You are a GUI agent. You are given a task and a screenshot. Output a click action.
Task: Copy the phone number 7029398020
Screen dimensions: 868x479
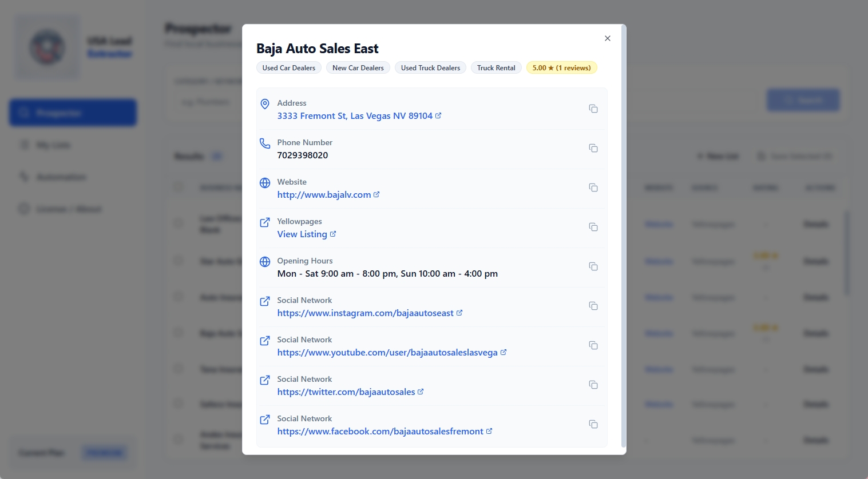click(x=593, y=148)
